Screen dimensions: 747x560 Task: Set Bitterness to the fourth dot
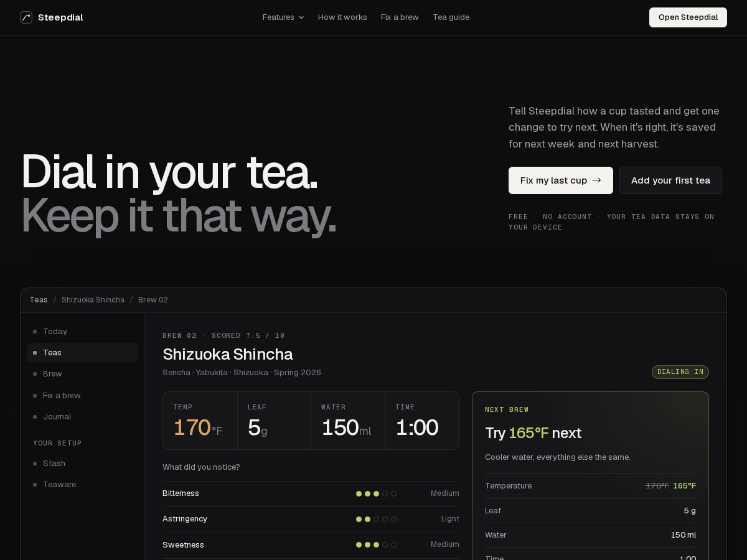385,494
